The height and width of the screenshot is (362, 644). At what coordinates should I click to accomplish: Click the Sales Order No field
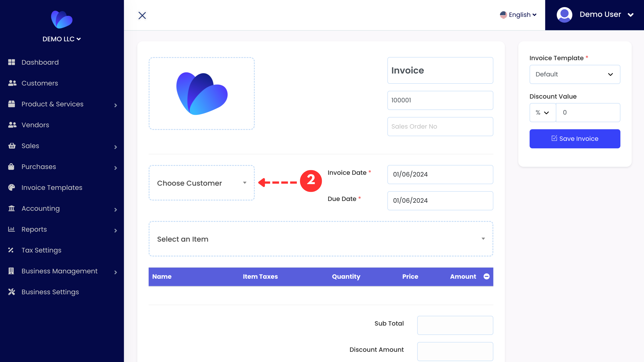[440, 127]
